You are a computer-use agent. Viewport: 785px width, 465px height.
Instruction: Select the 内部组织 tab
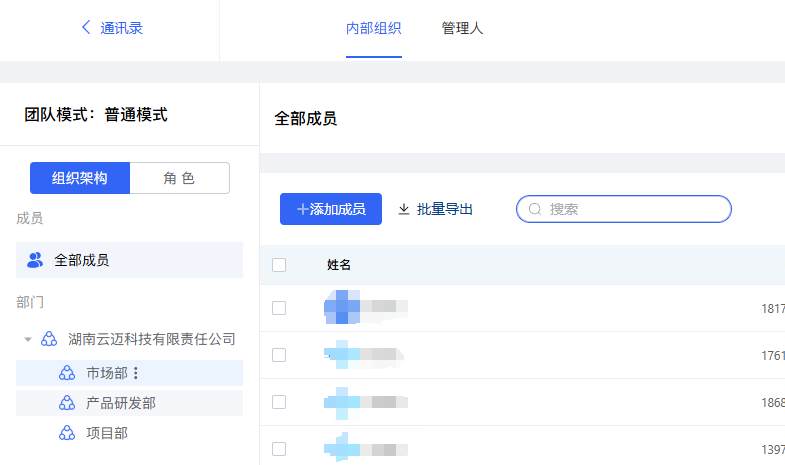pyautogui.click(x=373, y=28)
